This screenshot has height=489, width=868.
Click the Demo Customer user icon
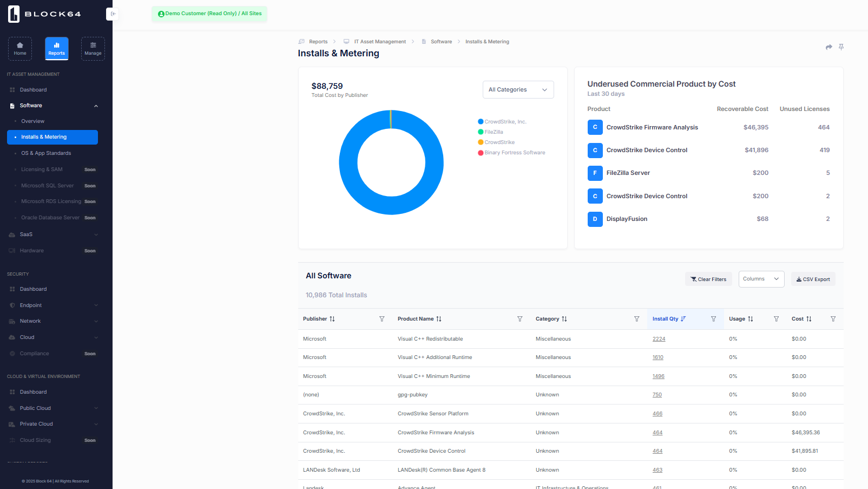pyautogui.click(x=161, y=14)
